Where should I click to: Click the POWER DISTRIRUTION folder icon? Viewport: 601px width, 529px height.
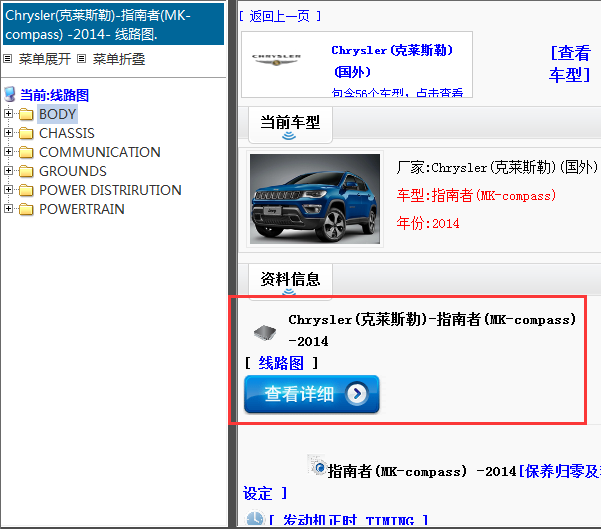pyautogui.click(x=26, y=190)
